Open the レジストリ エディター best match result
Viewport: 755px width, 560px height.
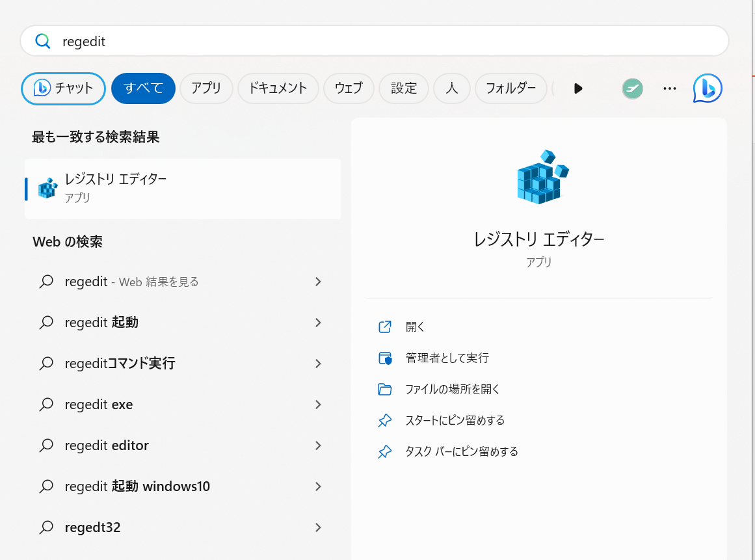click(183, 189)
